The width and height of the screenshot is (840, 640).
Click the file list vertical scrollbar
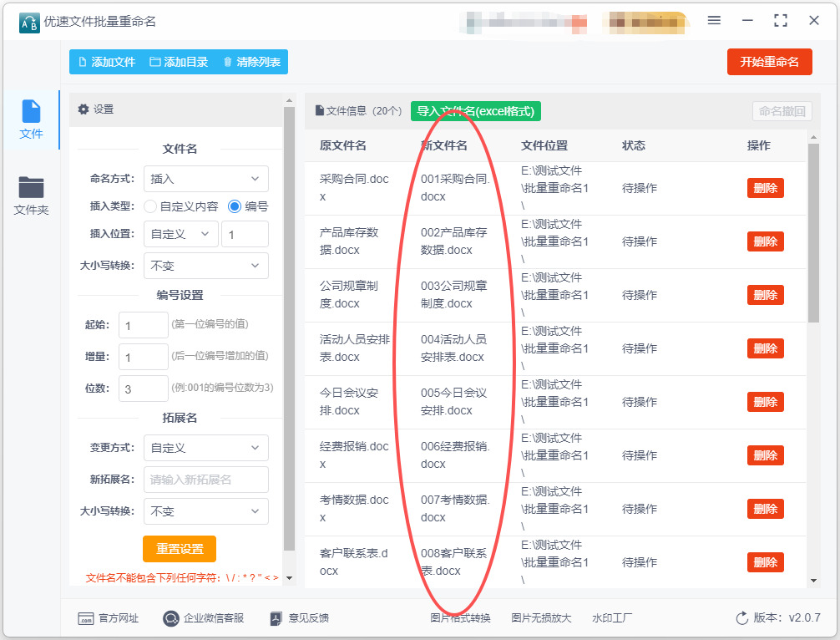click(813, 234)
